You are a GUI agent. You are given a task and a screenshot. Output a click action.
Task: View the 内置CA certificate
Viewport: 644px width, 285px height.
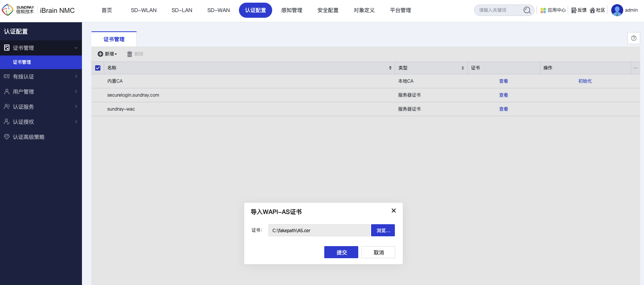click(504, 81)
